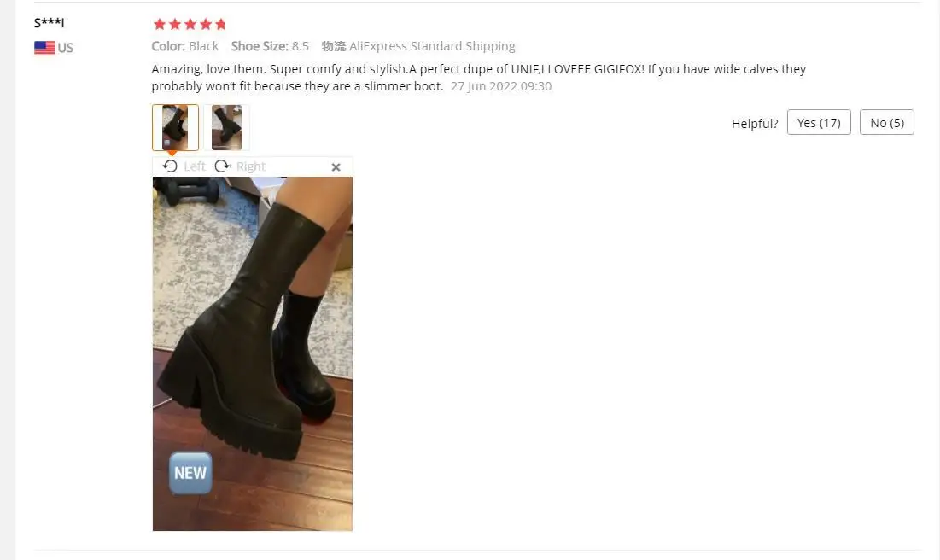Image resolution: width=940 pixels, height=560 pixels.
Task: Click the blue NEW badge on photo
Action: pos(190,473)
